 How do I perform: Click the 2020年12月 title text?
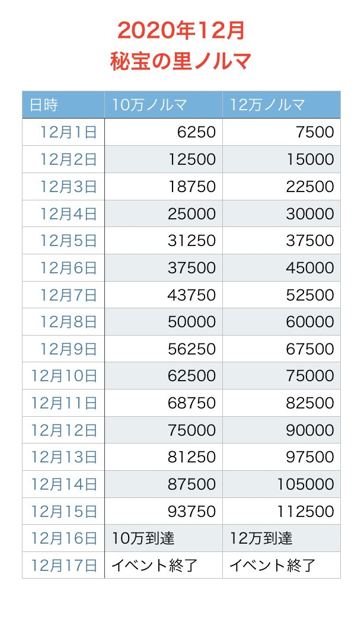(181, 30)
